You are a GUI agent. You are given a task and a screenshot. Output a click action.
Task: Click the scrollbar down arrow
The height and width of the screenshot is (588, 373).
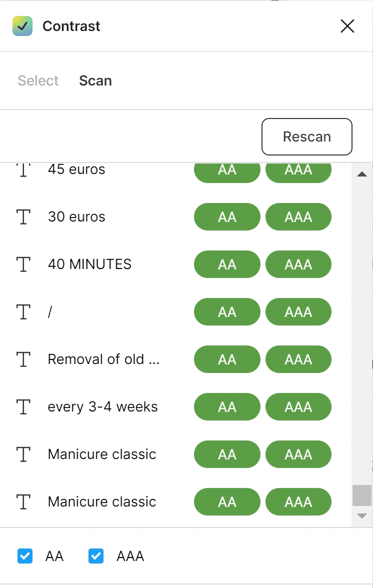coord(362,516)
